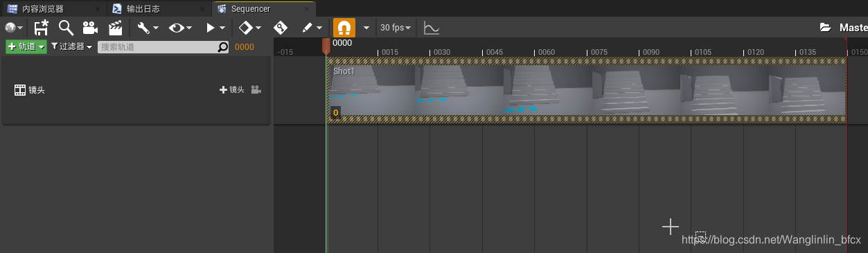This screenshot has width=868, height=253.
Task: Click the timeline ruler at frame 0060
Action: 546,52
